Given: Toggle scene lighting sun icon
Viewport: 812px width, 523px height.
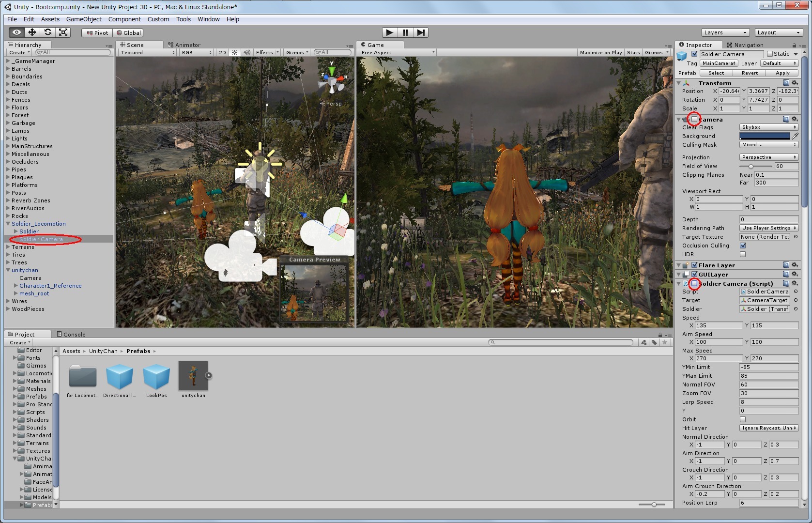Looking at the screenshot, I should point(235,52).
